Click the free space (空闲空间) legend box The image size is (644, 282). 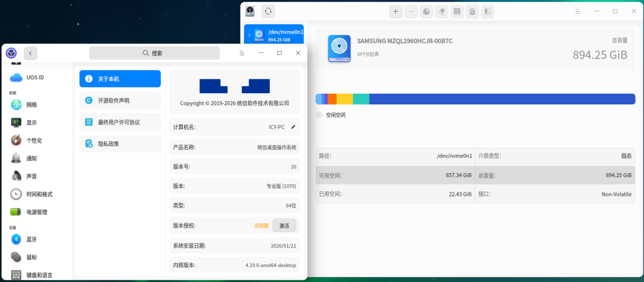tap(319, 115)
